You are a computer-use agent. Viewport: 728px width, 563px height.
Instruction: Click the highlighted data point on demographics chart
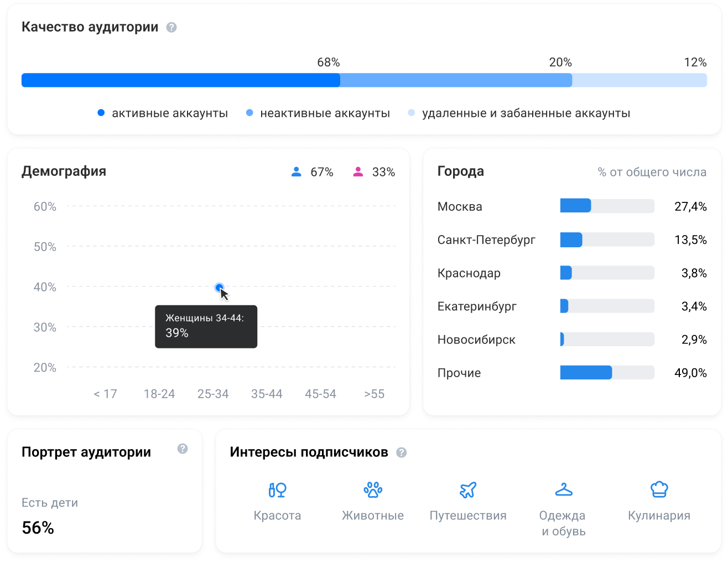(x=219, y=288)
